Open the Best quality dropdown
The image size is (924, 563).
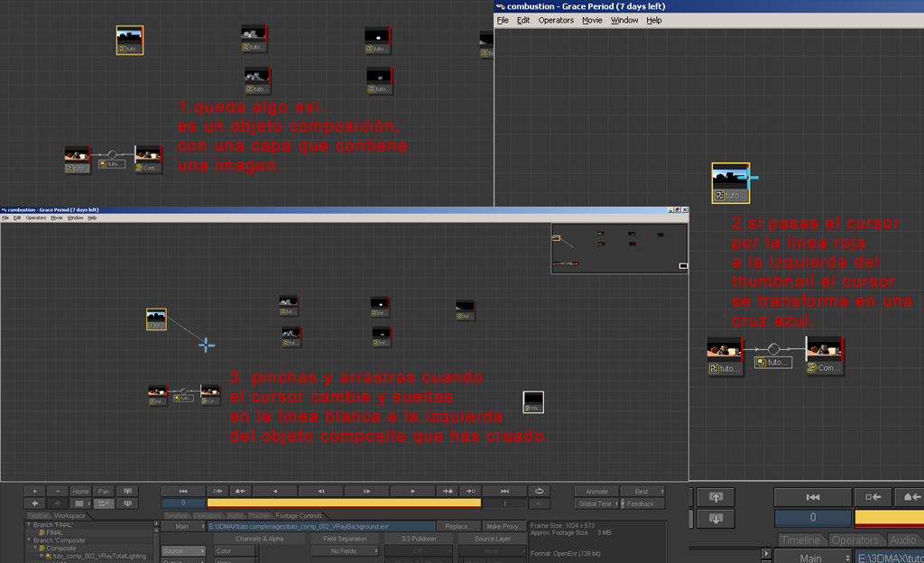coord(642,491)
